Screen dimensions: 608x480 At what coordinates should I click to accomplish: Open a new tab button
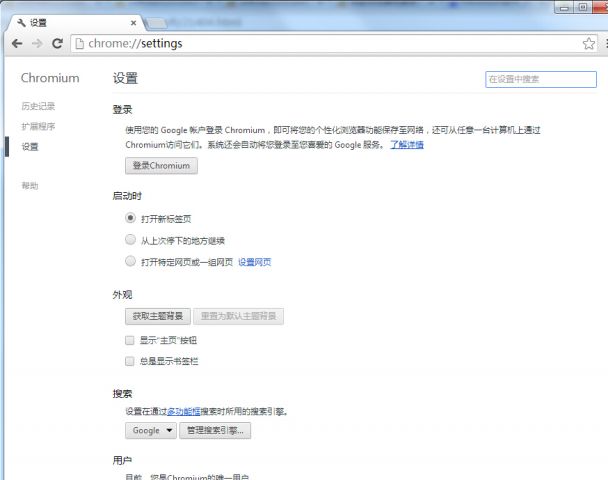[157, 23]
